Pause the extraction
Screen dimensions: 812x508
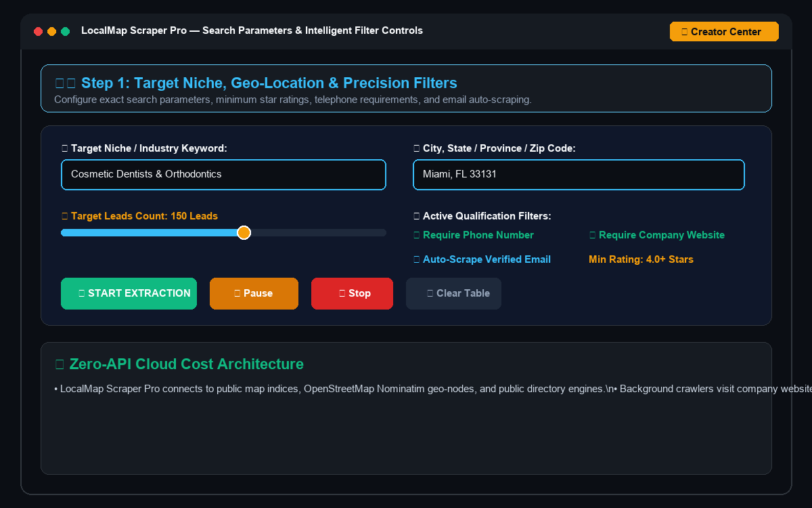[254, 293]
